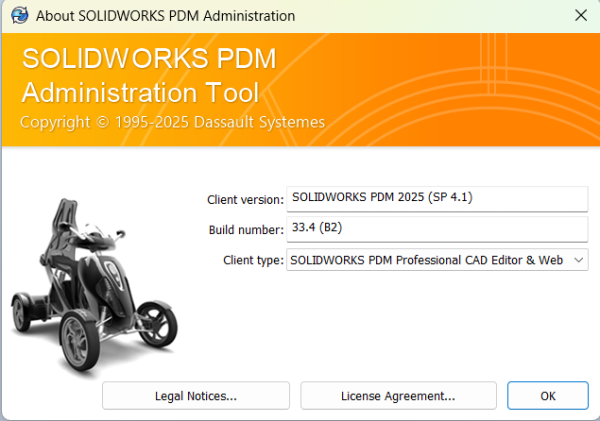Click the 'Build number:' label

pyautogui.click(x=246, y=230)
